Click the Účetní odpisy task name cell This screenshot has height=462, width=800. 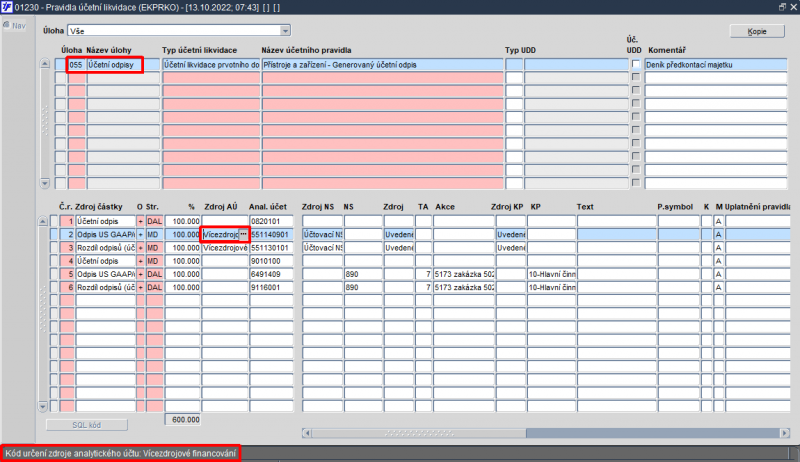pos(123,65)
